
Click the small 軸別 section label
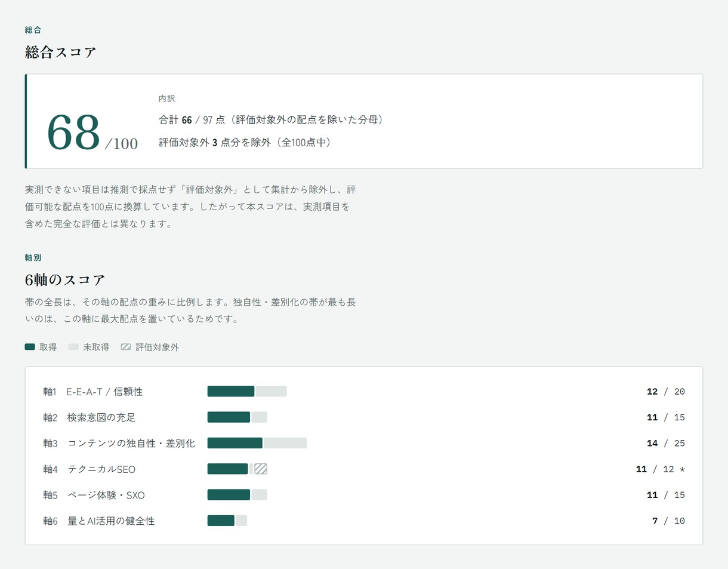(x=33, y=258)
